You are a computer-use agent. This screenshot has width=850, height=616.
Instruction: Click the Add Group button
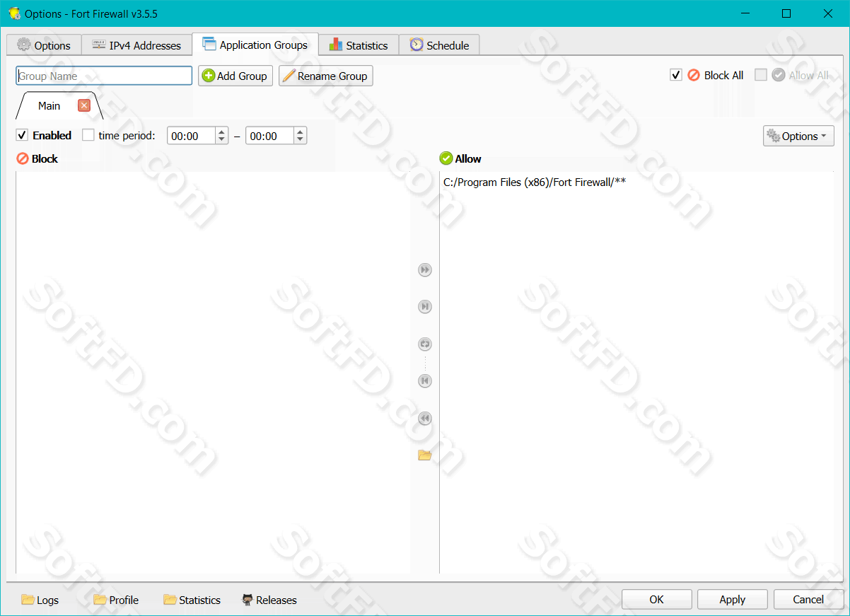click(235, 76)
